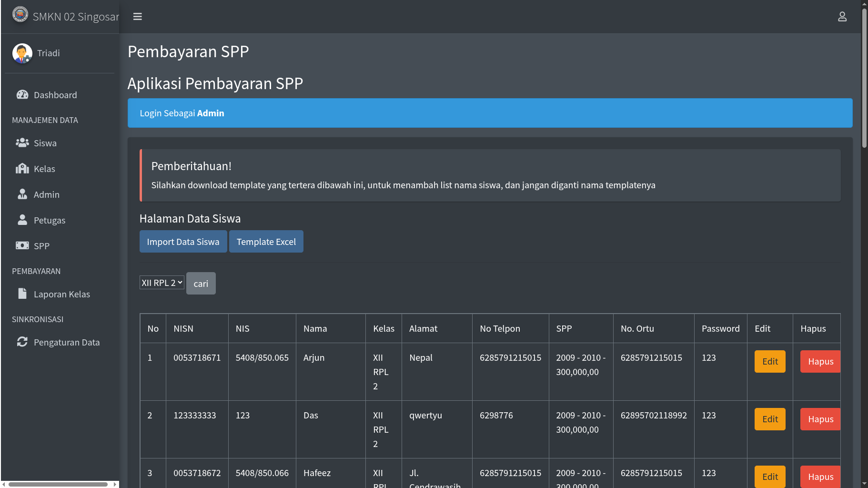Screen dimensions: 868x488
Task: Edit the student Arjun row
Action: pyautogui.click(x=769, y=362)
